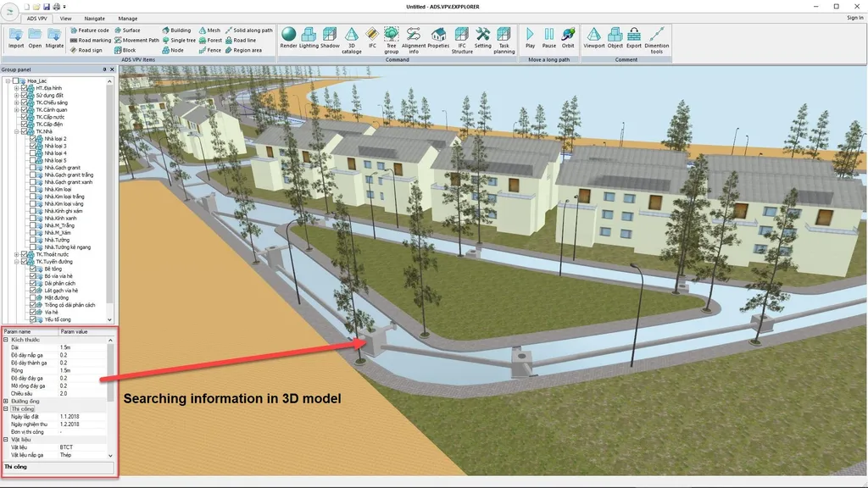Screen dimensions: 868x488
Task: Click the Dài parameter value 1.5m
Action: point(65,347)
